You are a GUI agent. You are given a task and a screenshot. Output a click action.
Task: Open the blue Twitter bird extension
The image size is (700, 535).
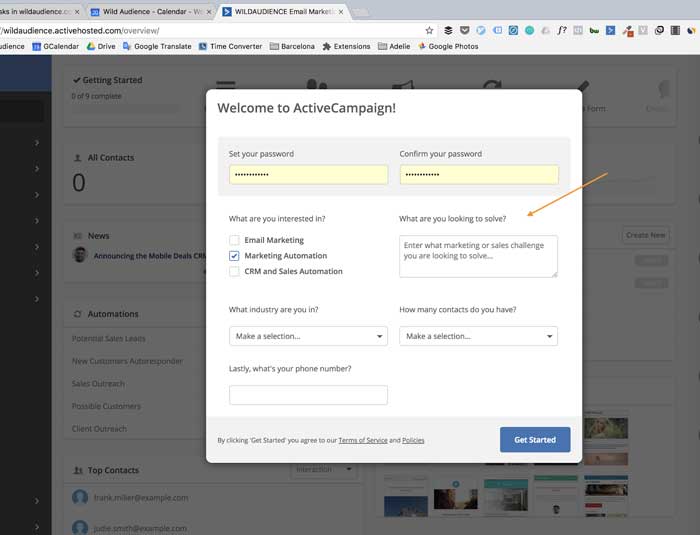coord(481,30)
